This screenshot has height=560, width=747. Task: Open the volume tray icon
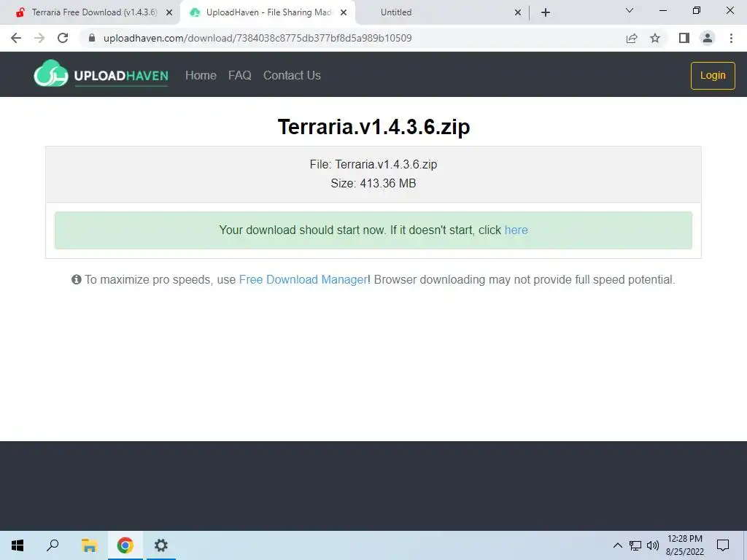click(653, 545)
